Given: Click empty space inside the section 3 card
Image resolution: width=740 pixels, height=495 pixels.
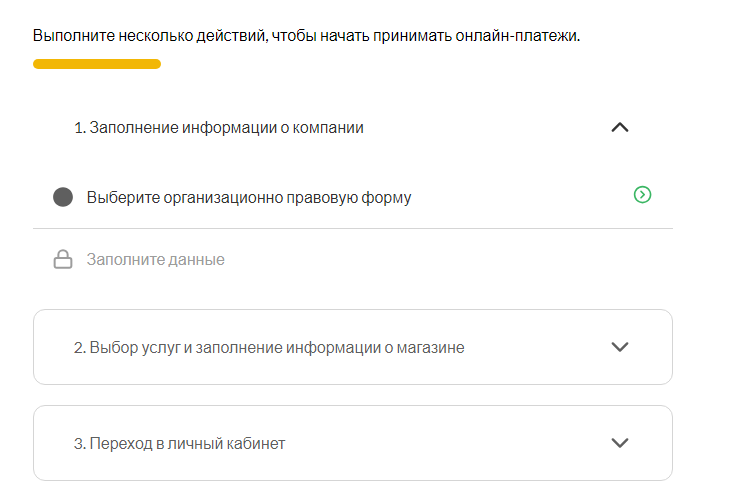Looking at the screenshot, I should pos(450,443).
